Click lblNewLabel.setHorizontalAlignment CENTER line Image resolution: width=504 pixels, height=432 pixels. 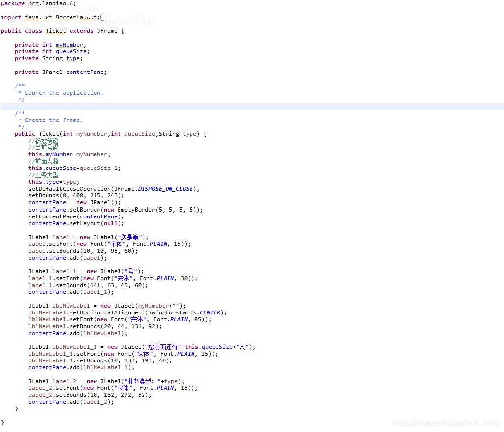point(128,312)
